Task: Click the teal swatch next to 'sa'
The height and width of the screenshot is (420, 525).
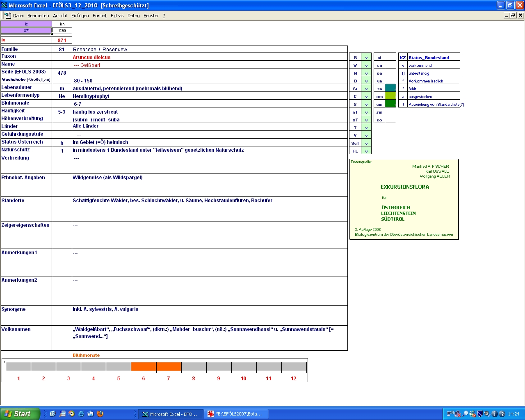Action: pos(390,88)
